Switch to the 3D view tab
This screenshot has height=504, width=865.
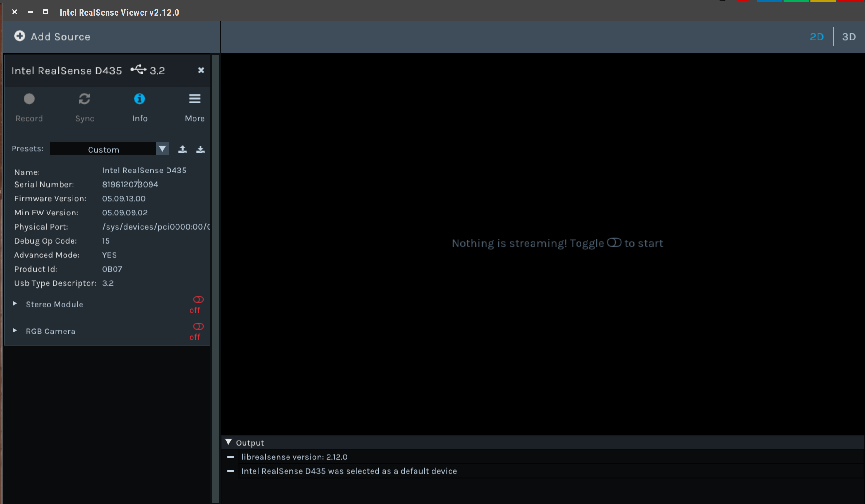tap(849, 37)
